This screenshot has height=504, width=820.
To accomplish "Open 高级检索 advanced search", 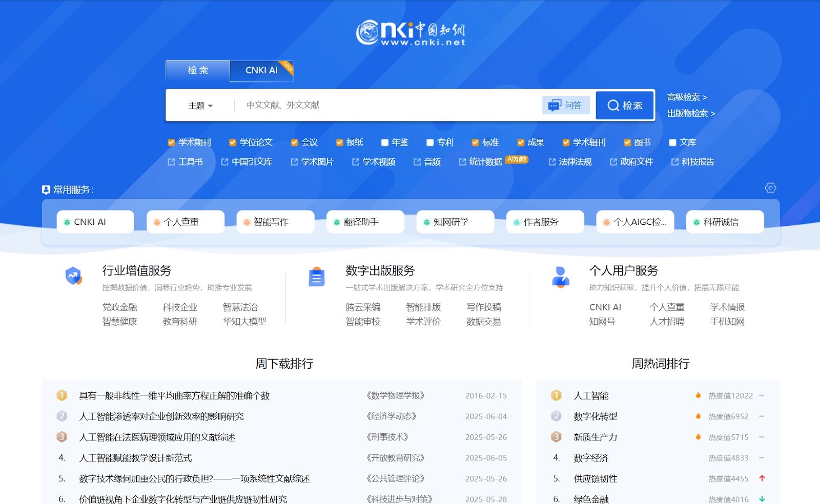I will [687, 97].
